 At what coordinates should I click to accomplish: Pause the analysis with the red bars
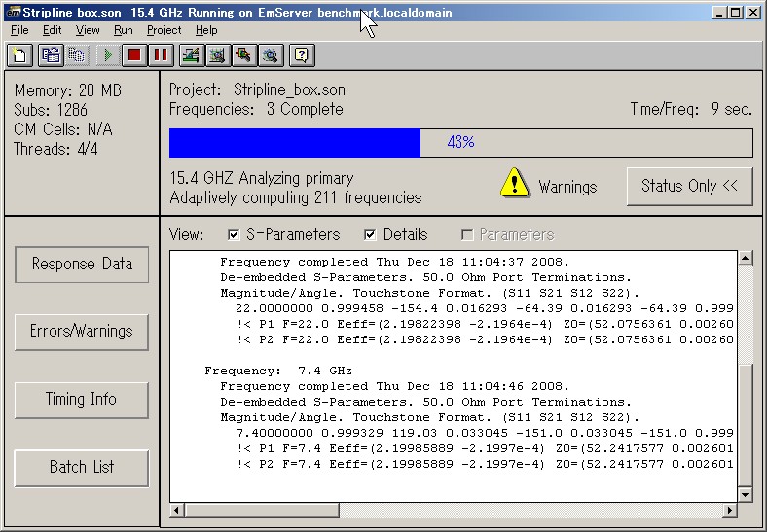pos(161,55)
